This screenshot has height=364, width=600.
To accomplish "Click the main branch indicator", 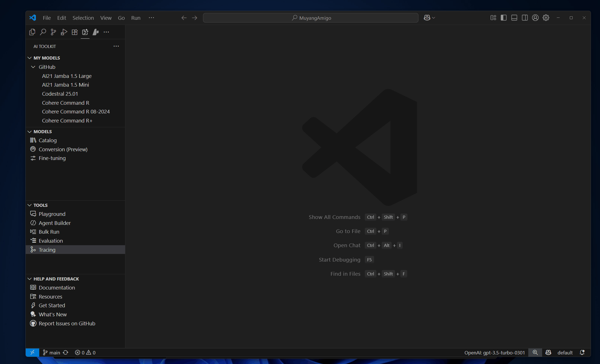I will click(x=51, y=352).
